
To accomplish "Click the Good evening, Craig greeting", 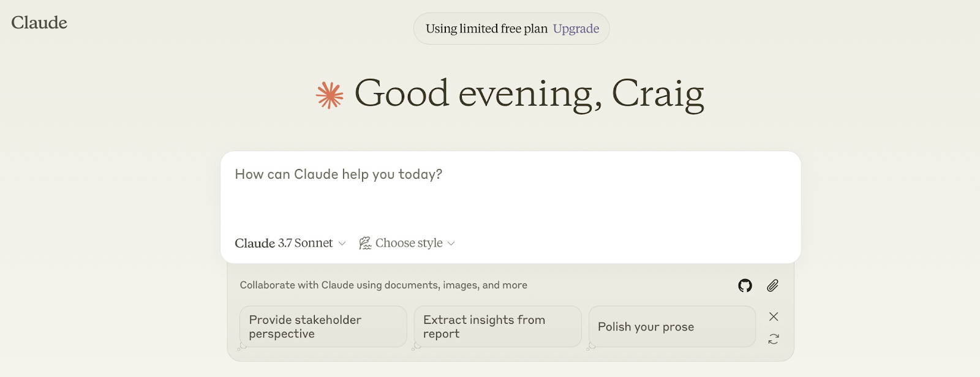I will pos(529,94).
